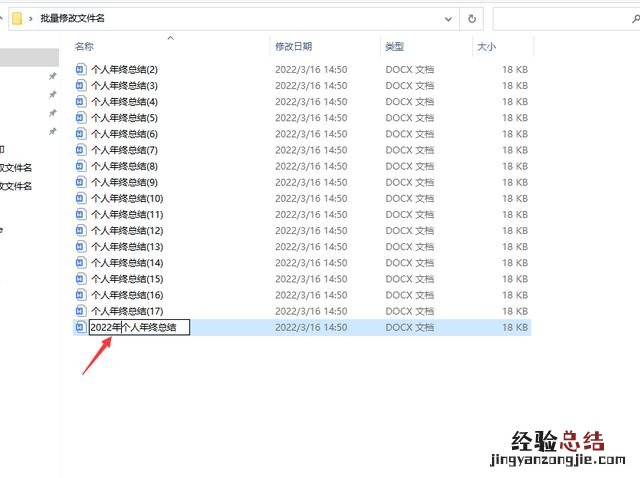The width and height of the screenshot is (640, 478).
Task: Expand the breadcrumb chevron after folder icon
Action: pos(30,18)
